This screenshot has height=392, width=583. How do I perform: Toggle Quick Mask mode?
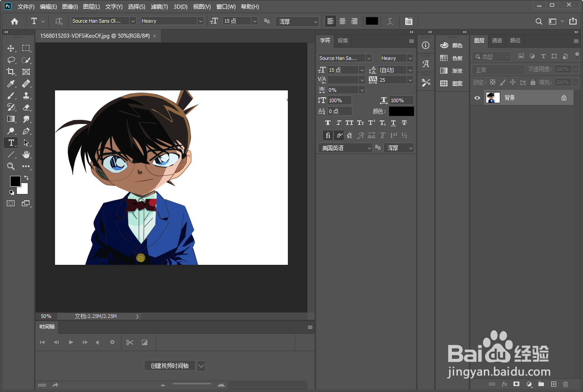[x=11, y=203]
